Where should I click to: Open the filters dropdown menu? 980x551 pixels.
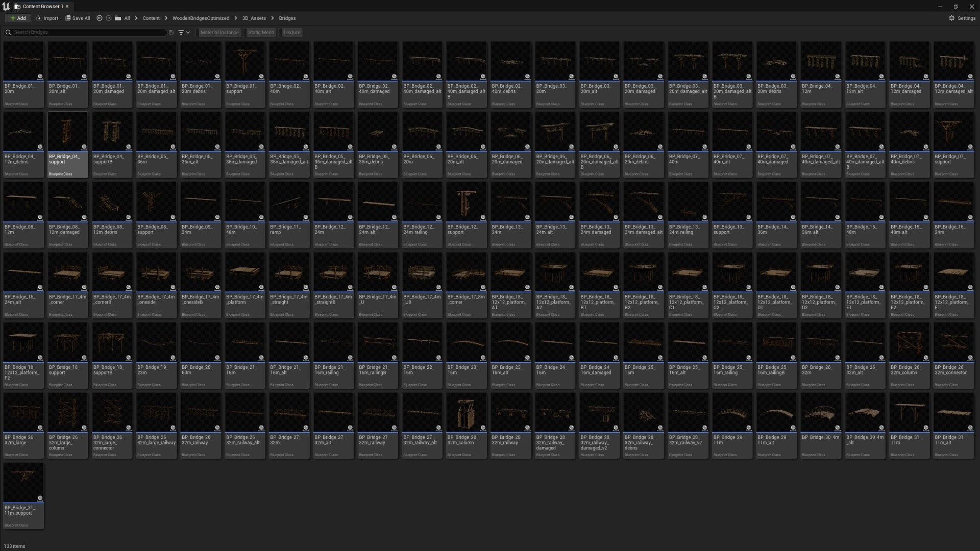(x=184, y=32)
